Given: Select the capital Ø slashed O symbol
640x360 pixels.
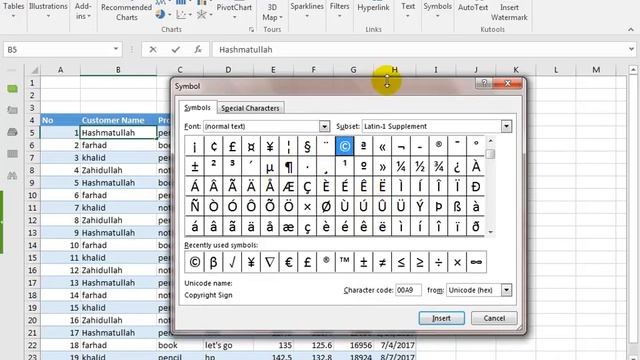Looking at the screenshot, I should [326, 206].
